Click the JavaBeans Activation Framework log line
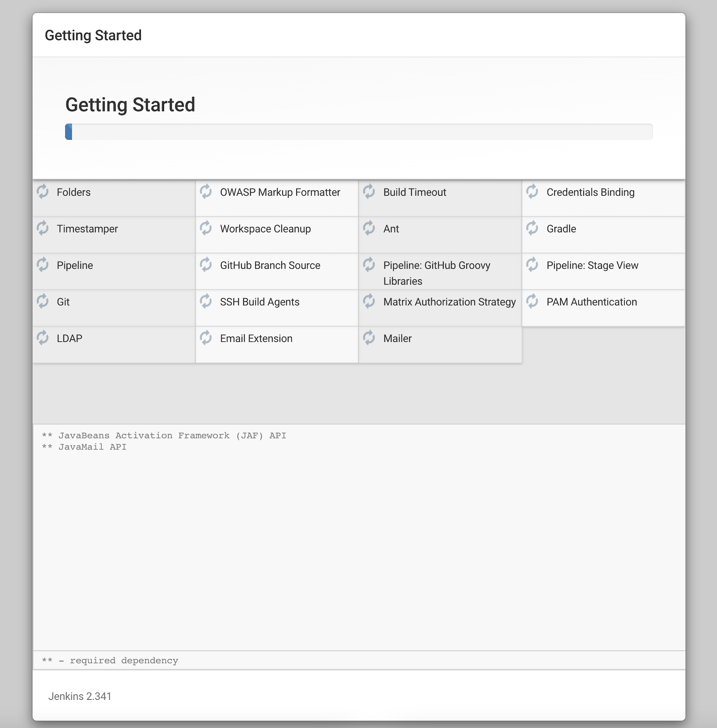The height and width of the screenshot is (728, 717). 164,436
